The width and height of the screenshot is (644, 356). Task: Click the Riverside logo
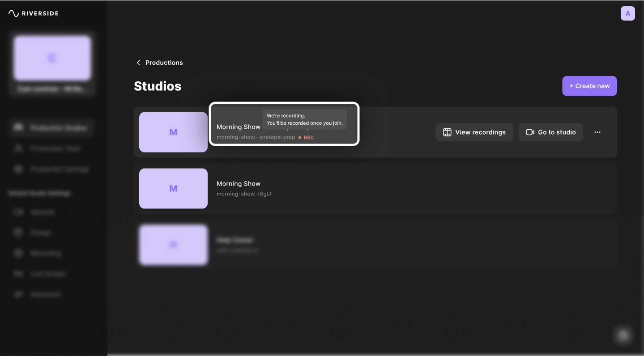(x=34, y=13)
